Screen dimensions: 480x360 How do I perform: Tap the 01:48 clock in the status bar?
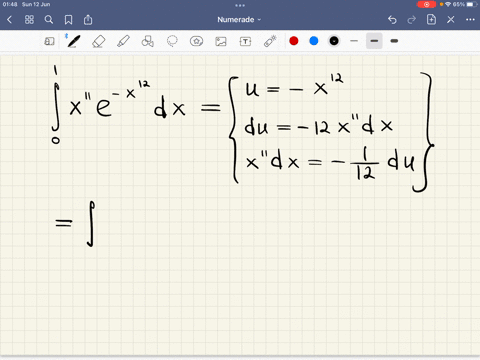point(10,4)
